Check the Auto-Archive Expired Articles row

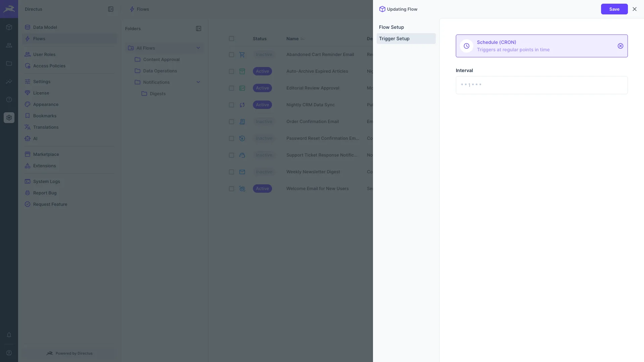[x=231, y=71]
